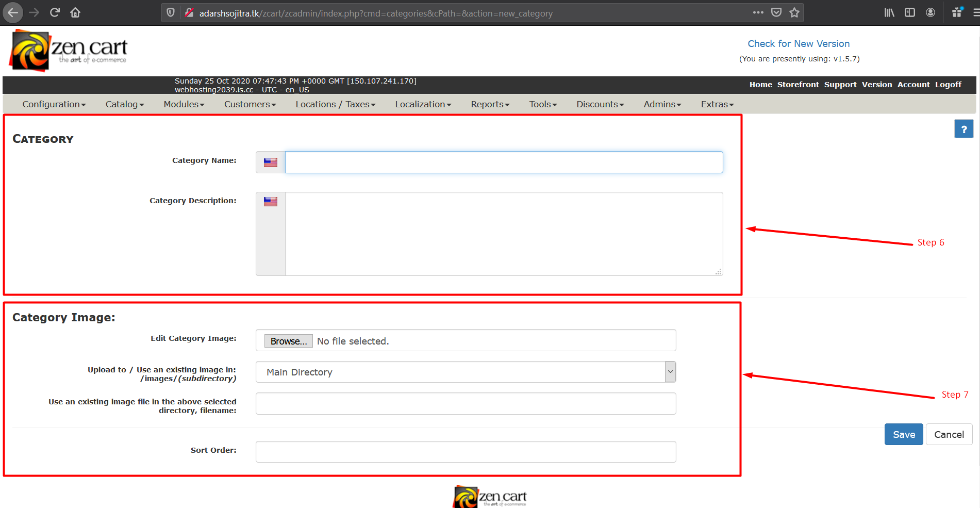Open the Account link in header
The image size is (980, 508).
pos(913,85)
